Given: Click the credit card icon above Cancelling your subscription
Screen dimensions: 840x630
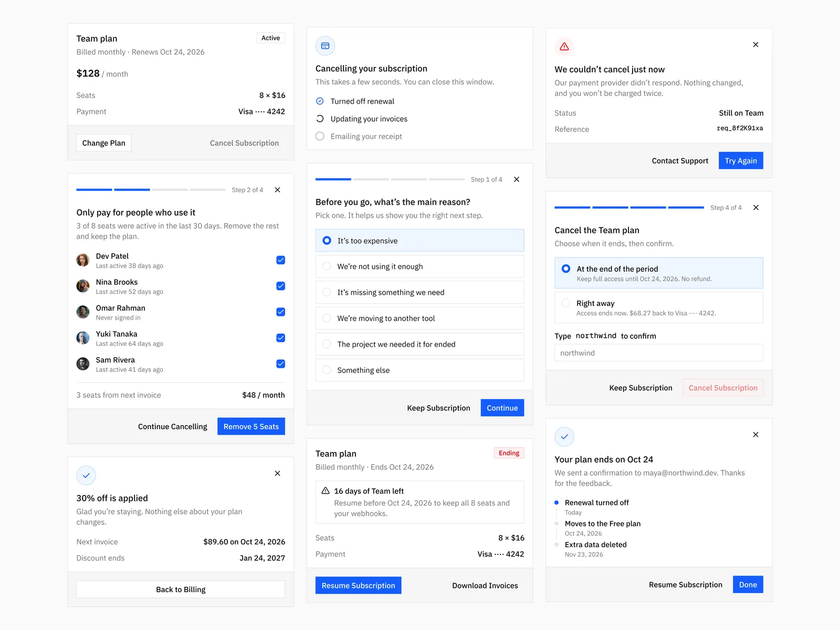Looking at the screenshot, I should coord(325,46).
